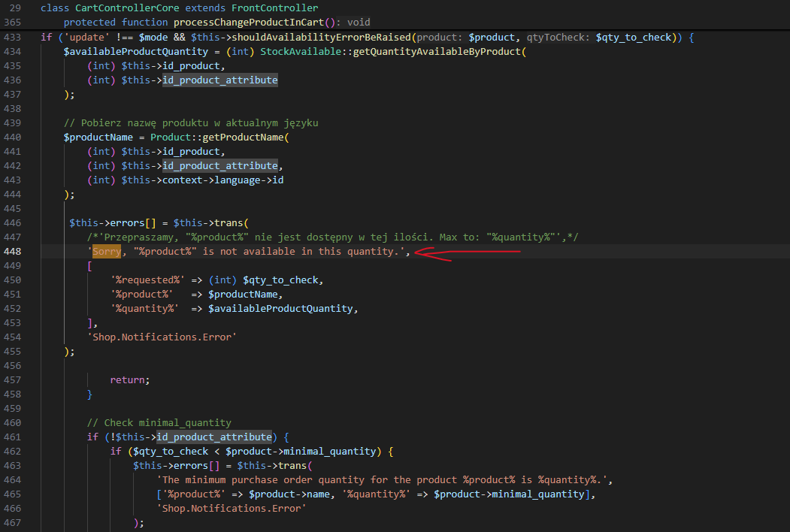The height and width of the screenshot is (532, 790).
Task: Click line number 461 in the gutter
Action: [x=13, y=437]
